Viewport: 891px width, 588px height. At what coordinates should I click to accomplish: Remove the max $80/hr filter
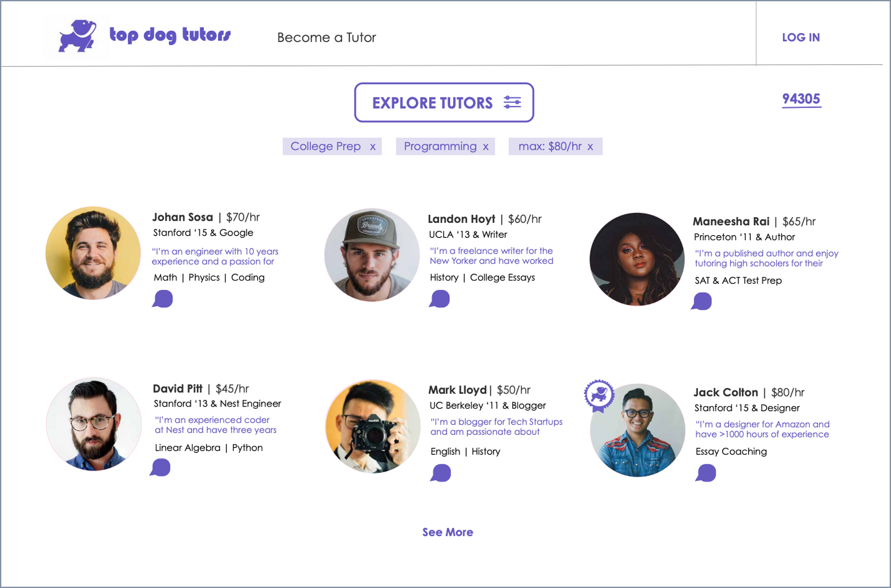pyautogui.click(x=590, y=147)
